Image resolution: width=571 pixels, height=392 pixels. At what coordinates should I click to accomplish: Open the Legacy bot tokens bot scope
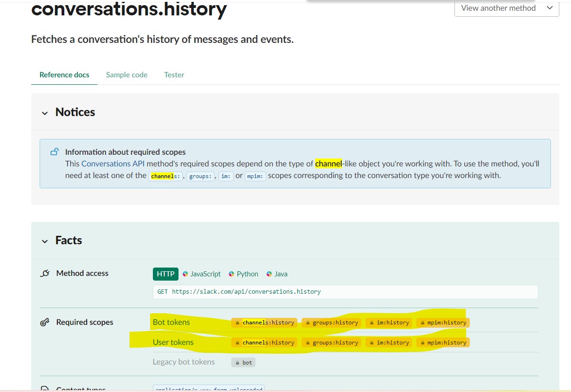243,362
